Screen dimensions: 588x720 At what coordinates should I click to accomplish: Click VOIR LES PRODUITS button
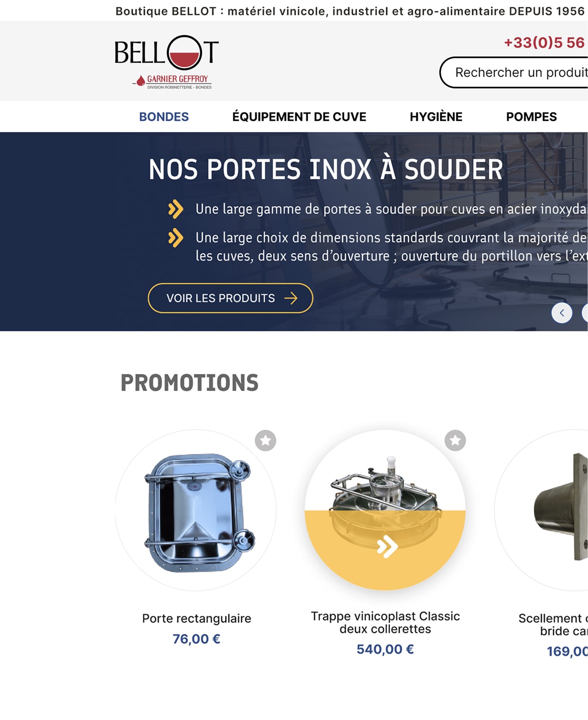230,298
